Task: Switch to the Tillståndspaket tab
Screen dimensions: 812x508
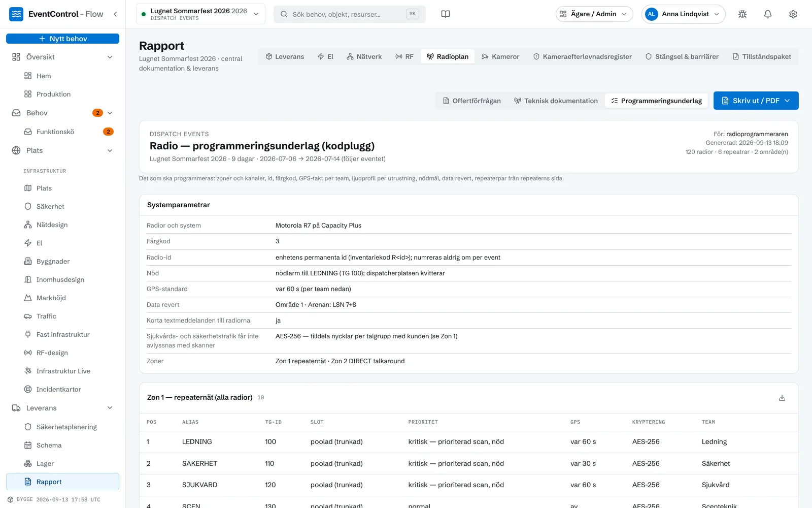Action: point(762,56)
